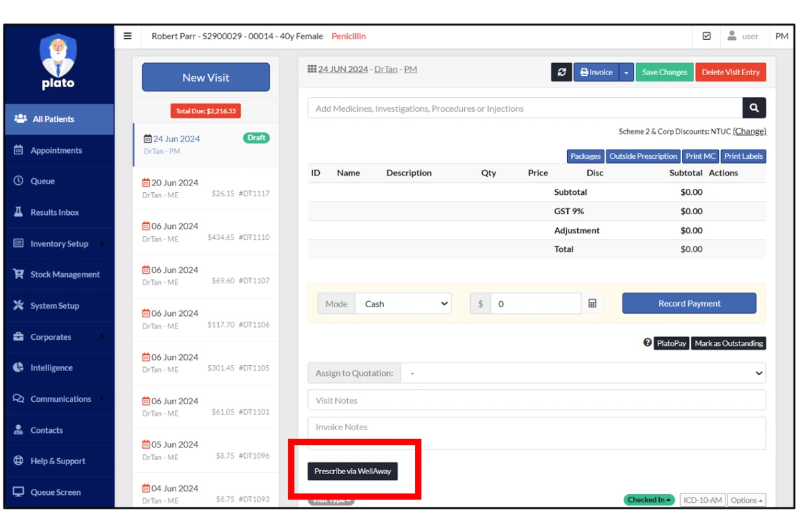The width and height of the screenshot is (798, 532).
Task: Open Contacts in sidebar
Action: tap(59, 430)
